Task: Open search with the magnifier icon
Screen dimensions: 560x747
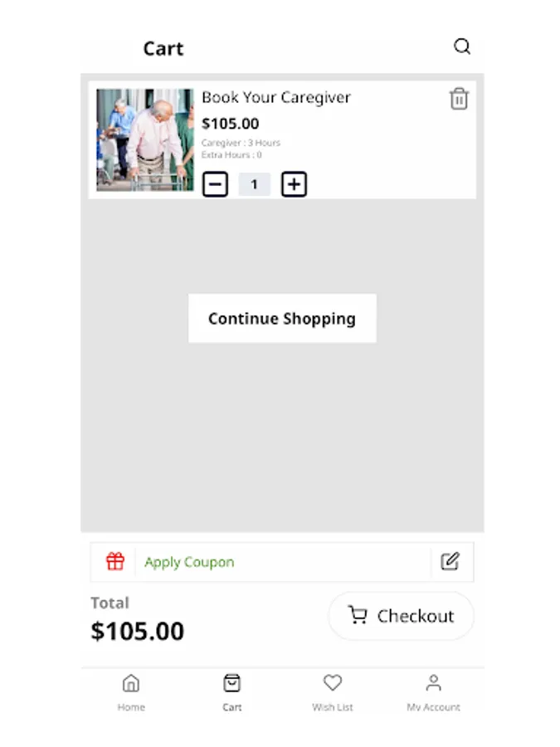Action: 462,46
